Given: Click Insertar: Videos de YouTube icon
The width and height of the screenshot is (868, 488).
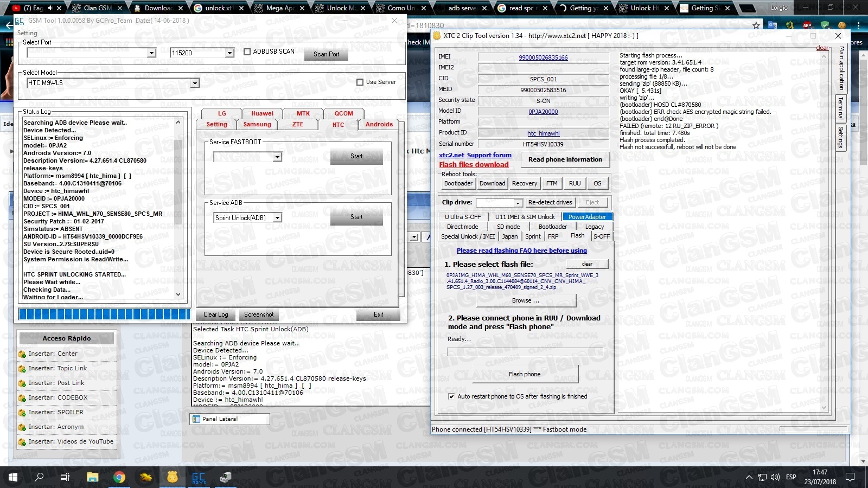Looking at the screenshot, I should [x=22, y=442].
